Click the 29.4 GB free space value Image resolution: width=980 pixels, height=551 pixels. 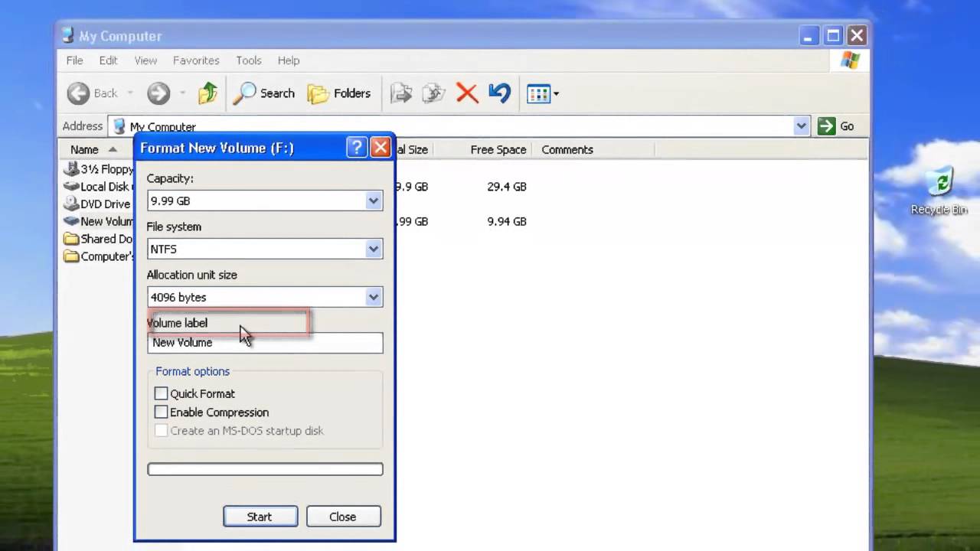point(507,186)
